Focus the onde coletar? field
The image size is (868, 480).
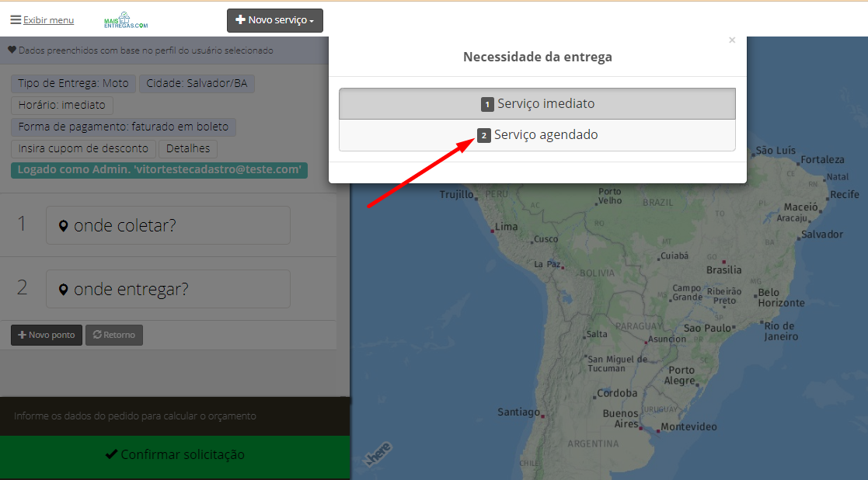pos(169,225)
